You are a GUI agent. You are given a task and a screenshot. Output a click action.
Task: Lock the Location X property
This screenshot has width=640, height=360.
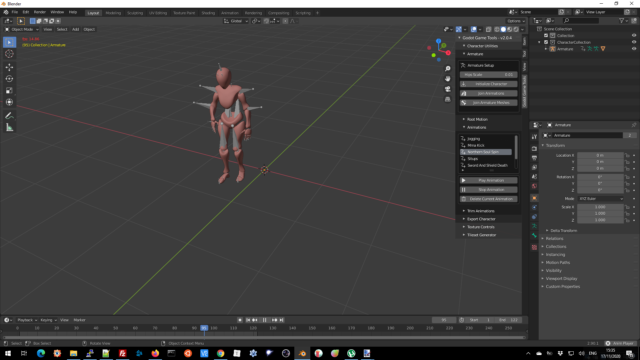(x=628, y=156)
